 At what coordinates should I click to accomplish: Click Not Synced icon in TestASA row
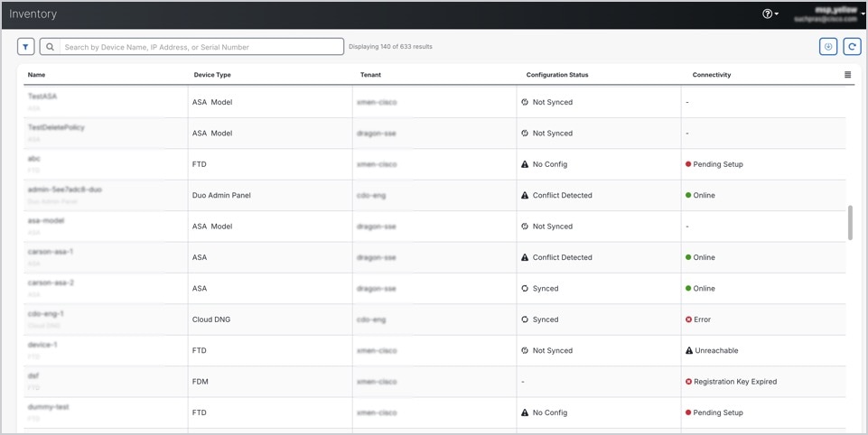coord(525,102)
